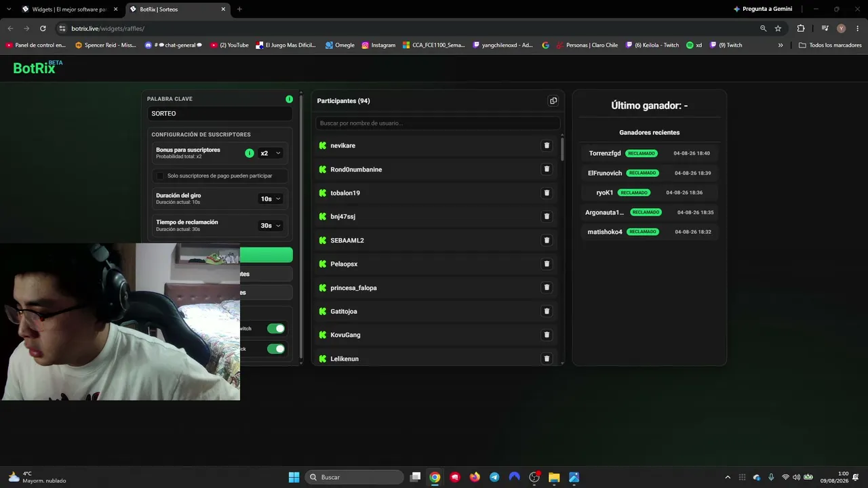
Task: Click participant name princesa_falopa
Action: pos(354,288)
